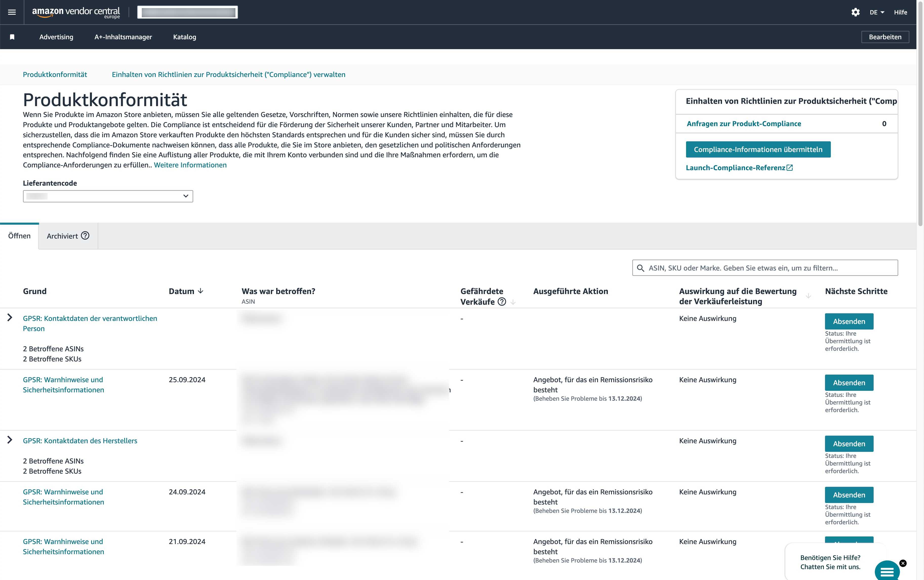This screenshot has width=924, height=580.
Task: Click the Amazon Vendor Central logo
Action: coord(76,12)
